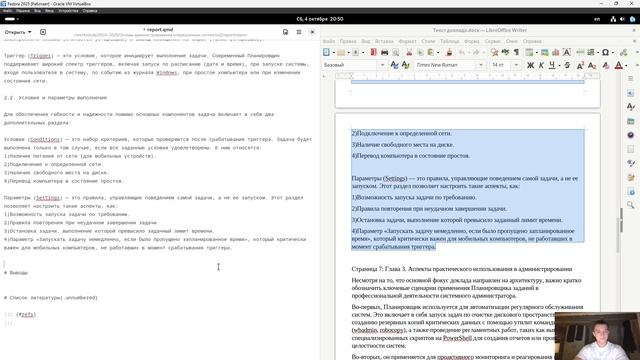640x360 pixels.
Task: Expand insert table grid arrow
Action: 536,52
